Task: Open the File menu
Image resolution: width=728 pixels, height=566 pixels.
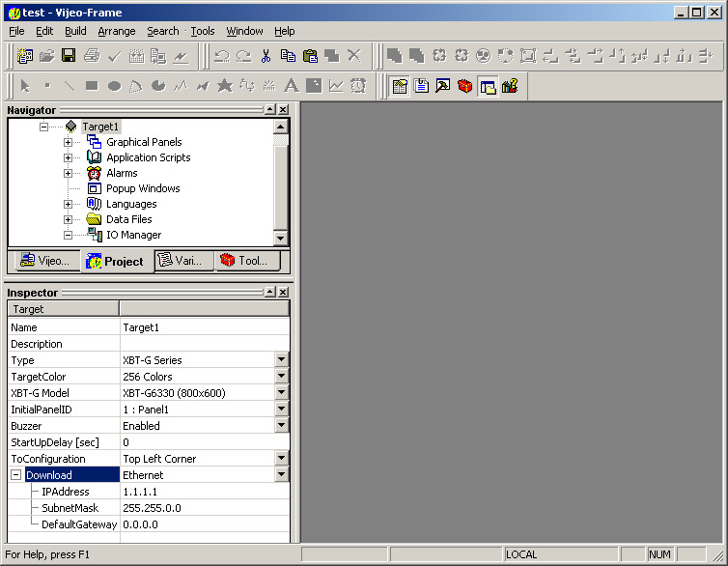Action: pyautogui.click(x=16, y=31)
